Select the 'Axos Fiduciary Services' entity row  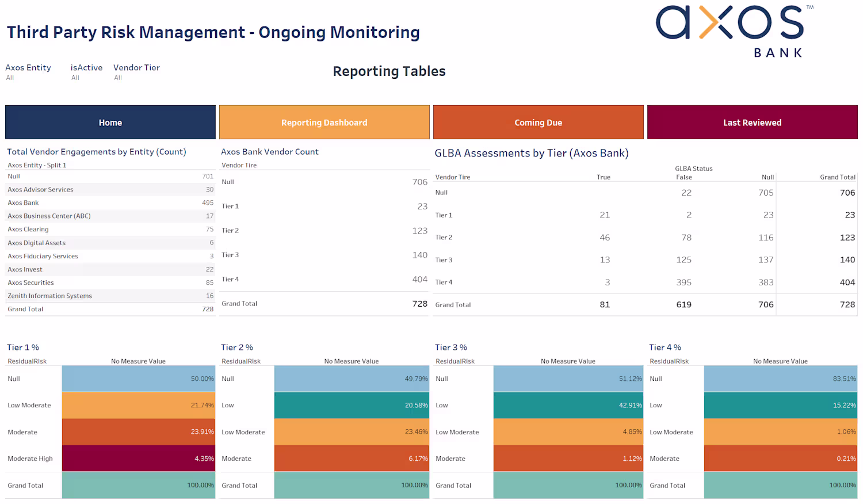click(x=110, y=256)
